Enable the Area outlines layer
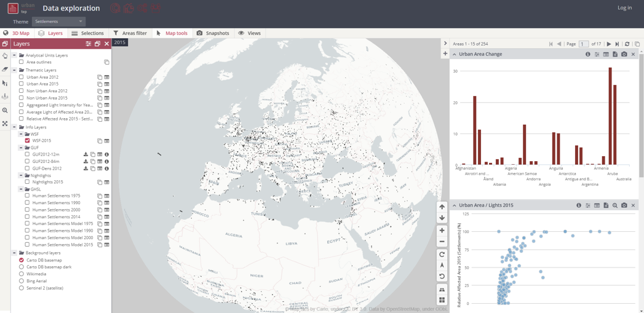Viewport: 644px width, 313px height. [x=22, y=62]
